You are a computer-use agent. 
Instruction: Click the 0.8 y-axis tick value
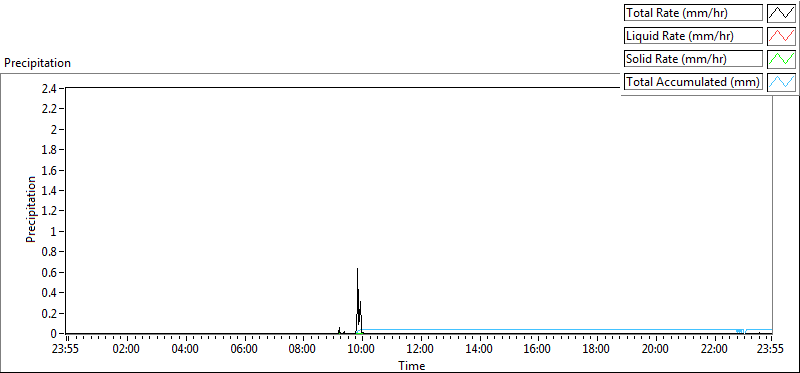point(49,252)
